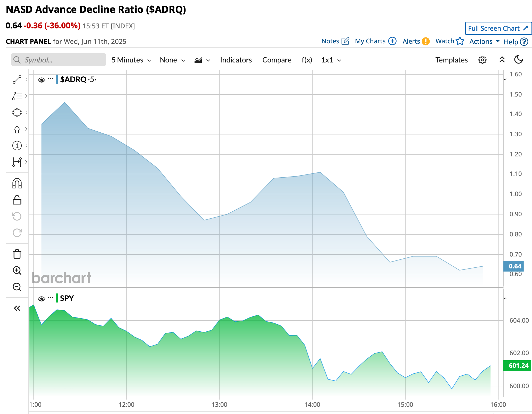Viewport: 532px width, 414px height.
Task: Open chart settings gear icon
Action: (x=482, y=60)
